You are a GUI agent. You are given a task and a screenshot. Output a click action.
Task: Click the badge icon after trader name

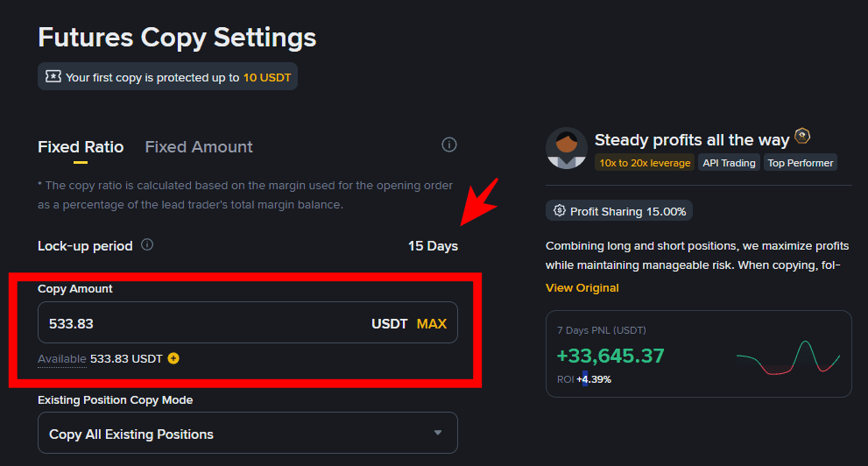click(802, 138)
